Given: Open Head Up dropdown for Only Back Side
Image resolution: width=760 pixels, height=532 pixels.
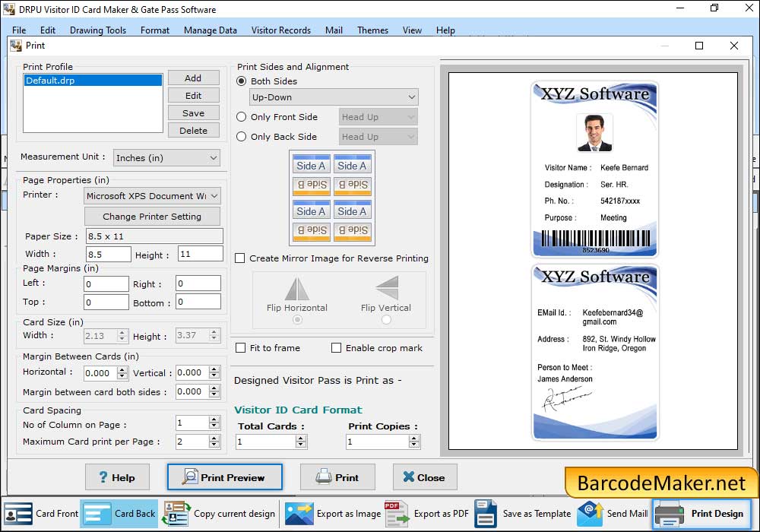Looking at the screenshot, I should tap(378, 137).
